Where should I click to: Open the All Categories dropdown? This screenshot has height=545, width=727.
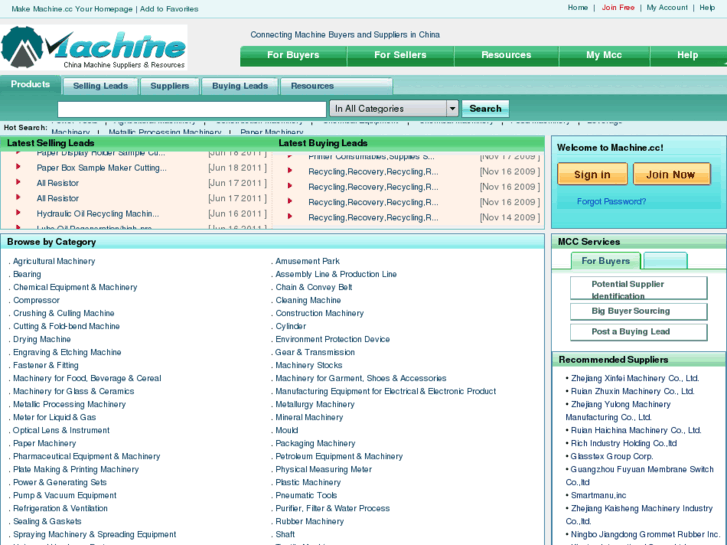pyautogui.click(x=395, y=108)
